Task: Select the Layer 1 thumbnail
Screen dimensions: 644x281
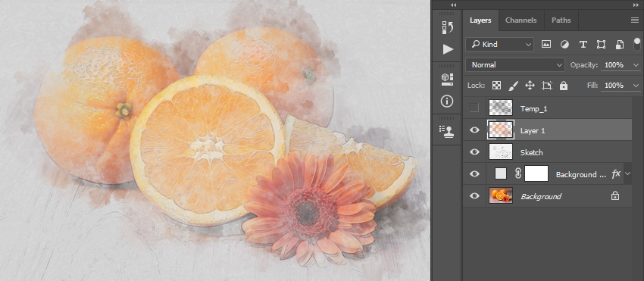Action: pyautogui.click(x=501, y=130)
